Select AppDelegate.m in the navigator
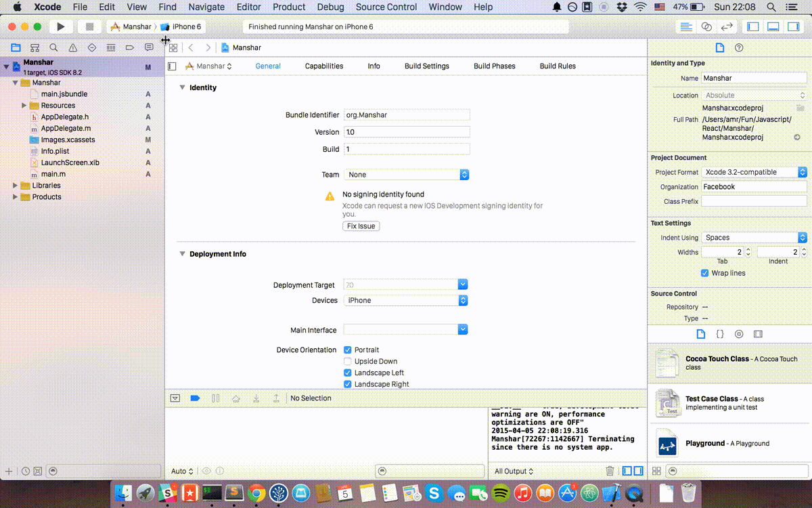Image resolution: width=812 pixels, height=508 pixels. tap(66, 128)
